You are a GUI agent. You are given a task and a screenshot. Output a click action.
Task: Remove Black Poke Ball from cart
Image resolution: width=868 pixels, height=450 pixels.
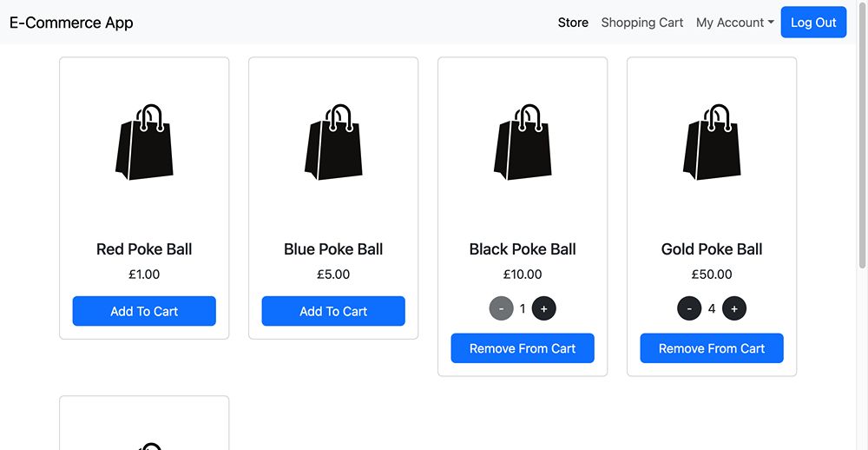pyautogui.click(x=523, y=348)
